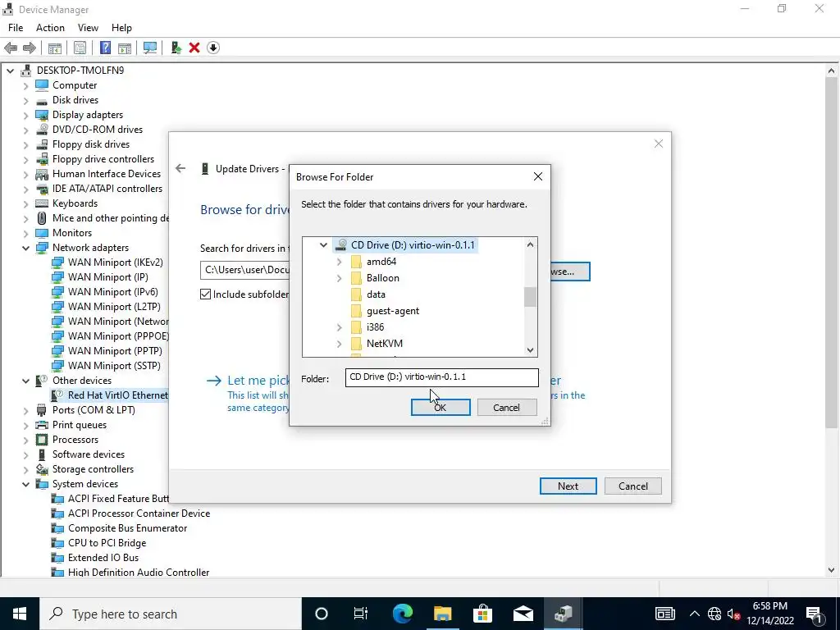Click the network globe tray icon

pos(714,614)
